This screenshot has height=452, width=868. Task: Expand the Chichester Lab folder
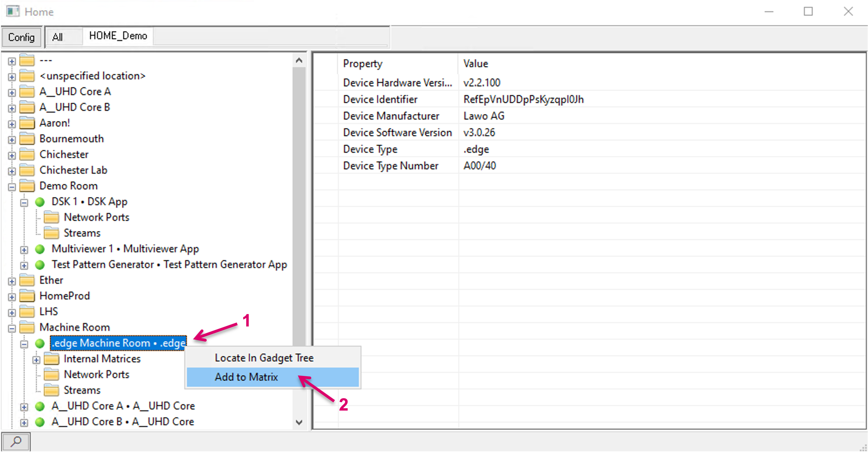[12, 171]
